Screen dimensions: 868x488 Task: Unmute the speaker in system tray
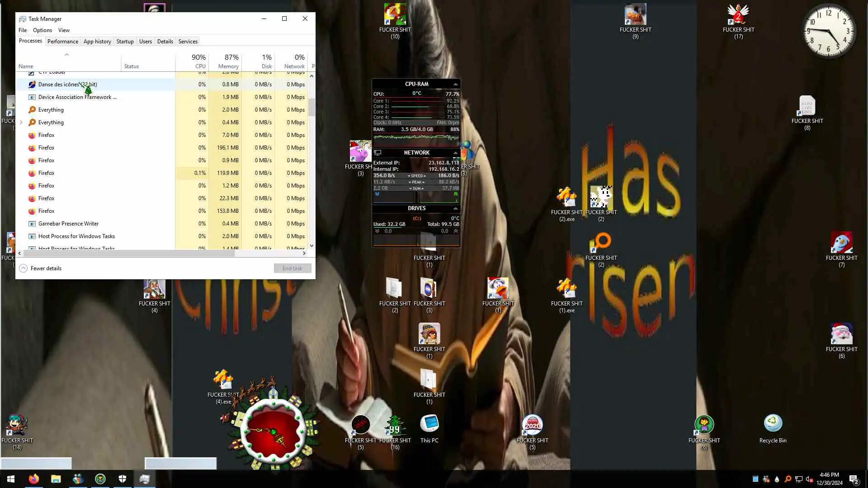(x=809, y=479)
